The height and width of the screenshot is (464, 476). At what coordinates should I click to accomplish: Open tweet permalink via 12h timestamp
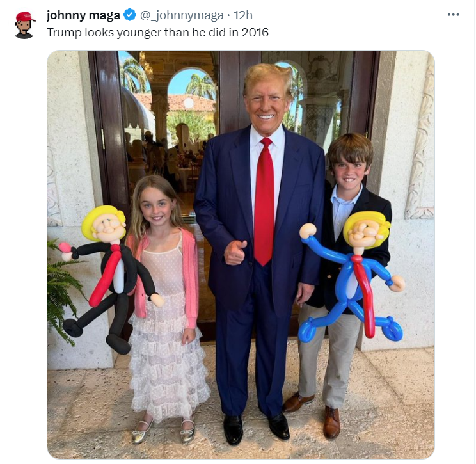(x=243, y=15)
